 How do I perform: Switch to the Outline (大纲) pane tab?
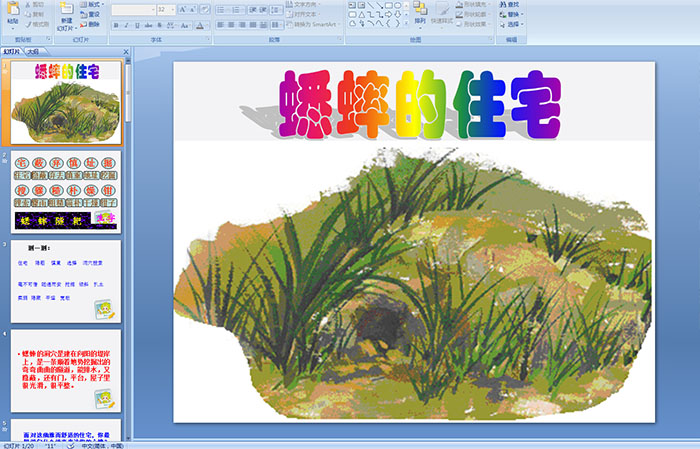point(33,52)
